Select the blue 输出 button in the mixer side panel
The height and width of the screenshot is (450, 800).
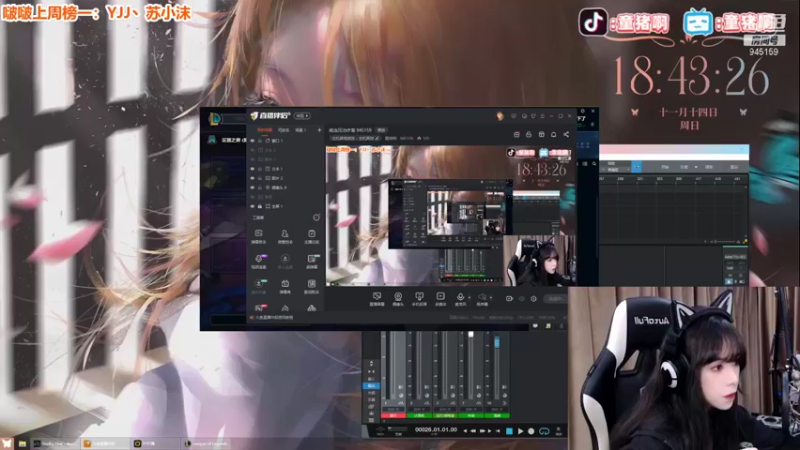tap(371, 386)
